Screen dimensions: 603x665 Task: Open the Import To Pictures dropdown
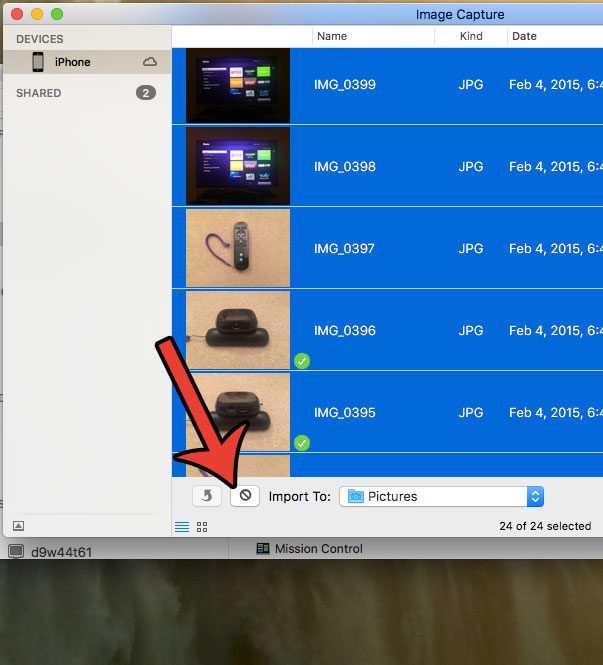coord(441,497)
